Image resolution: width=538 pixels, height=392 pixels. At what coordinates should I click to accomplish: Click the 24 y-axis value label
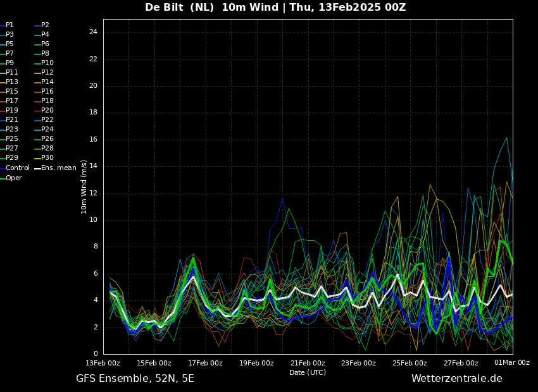click(93, 32)
